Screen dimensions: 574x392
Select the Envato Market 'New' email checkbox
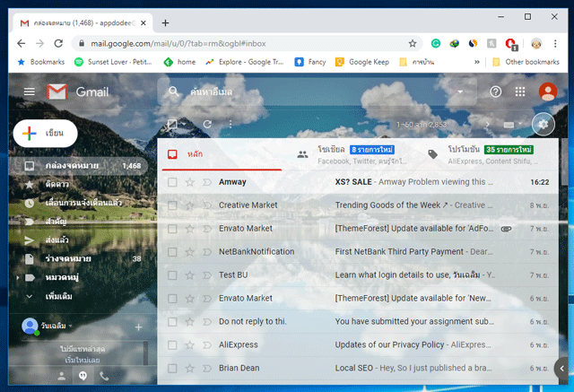tap(172, 299)
